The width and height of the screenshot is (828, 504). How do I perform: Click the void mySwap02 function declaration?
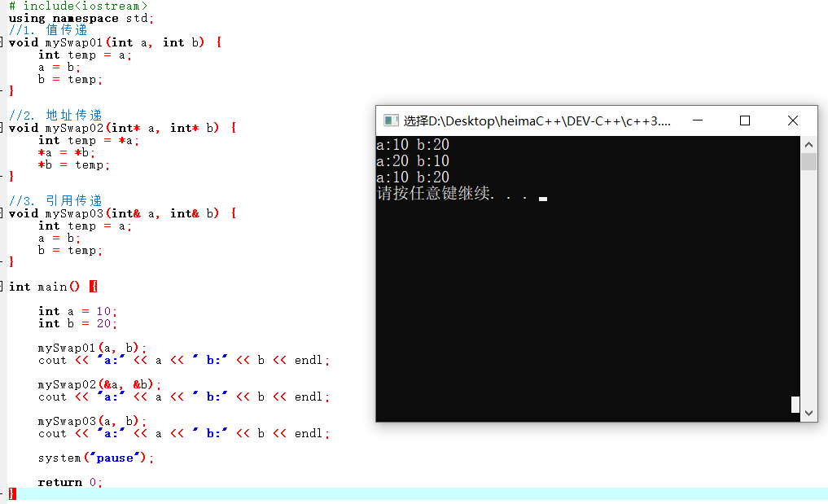click(x=122, y=128)
